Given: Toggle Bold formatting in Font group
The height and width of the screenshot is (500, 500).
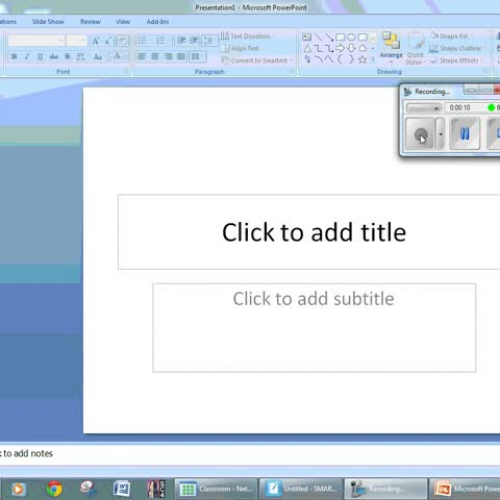Looking at the screenshot, I should (14, 57).
